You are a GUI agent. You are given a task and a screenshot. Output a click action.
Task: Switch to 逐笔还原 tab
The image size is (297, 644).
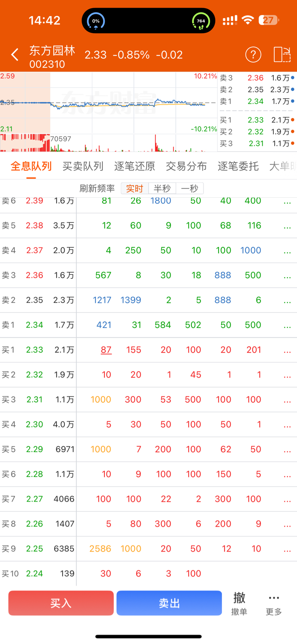(135, 166)
